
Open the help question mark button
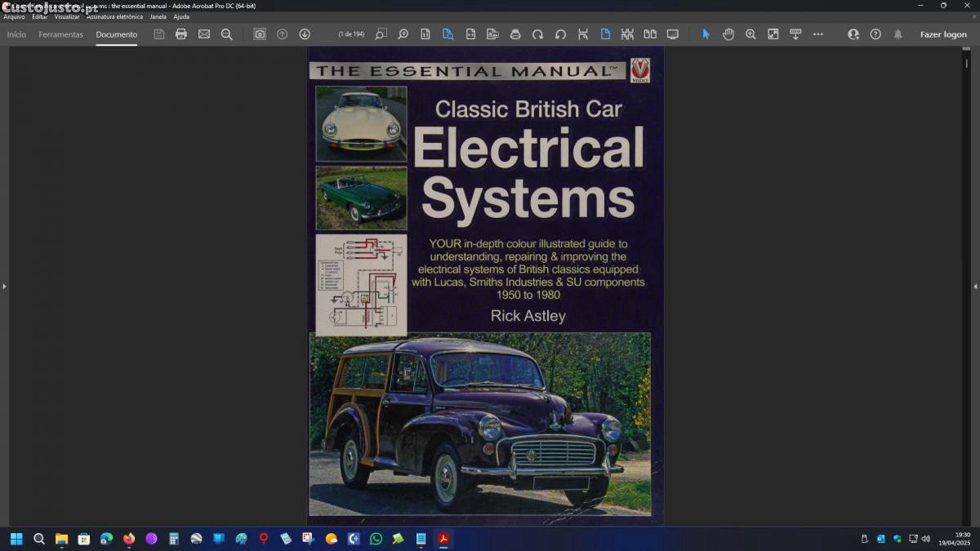(x=875, y=34)
